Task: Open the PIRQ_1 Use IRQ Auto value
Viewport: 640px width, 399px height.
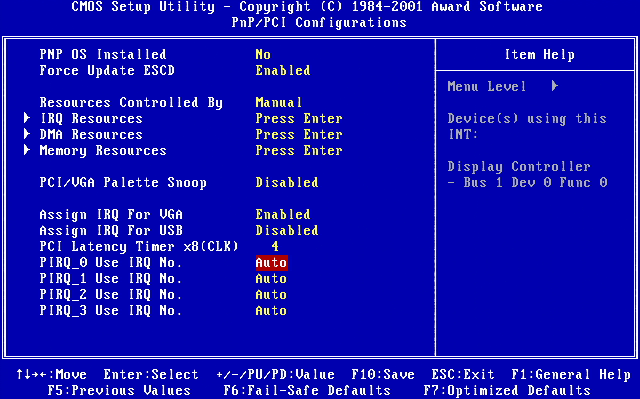Action: pyautogui.click(x=271, y=279)
